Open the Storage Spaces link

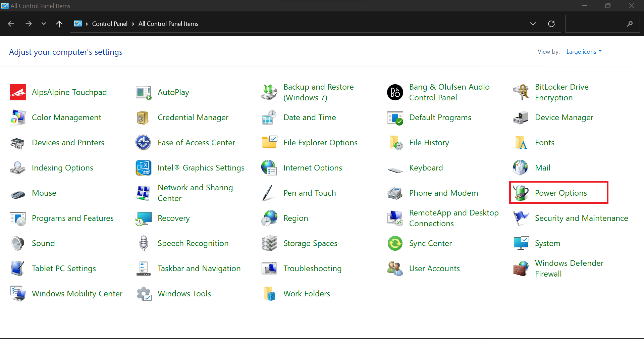pos(310,243)
